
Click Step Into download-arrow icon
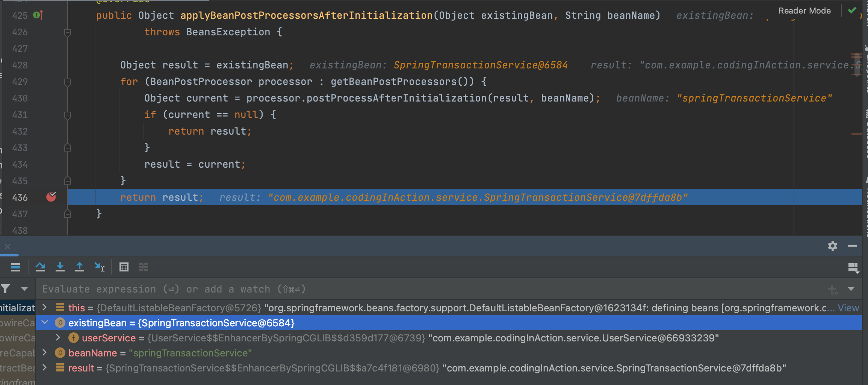coord(60,267)
